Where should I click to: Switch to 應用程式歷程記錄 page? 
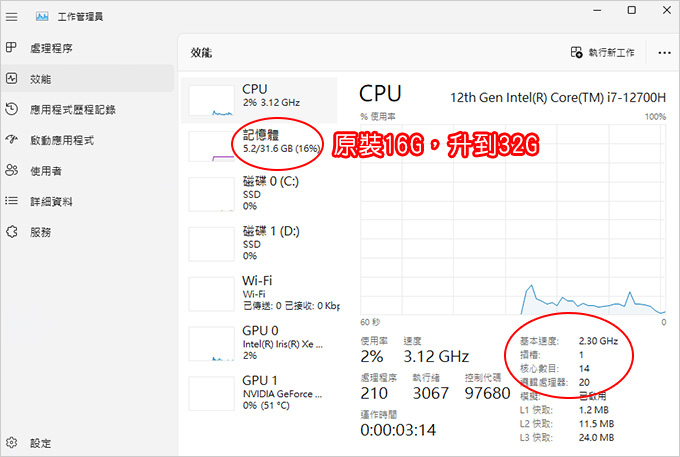click(88, 109)
